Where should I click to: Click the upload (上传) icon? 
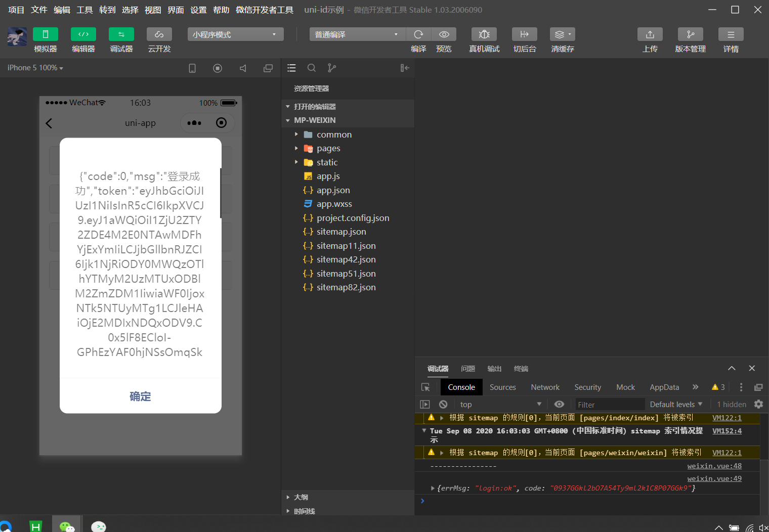pos(650,34)
